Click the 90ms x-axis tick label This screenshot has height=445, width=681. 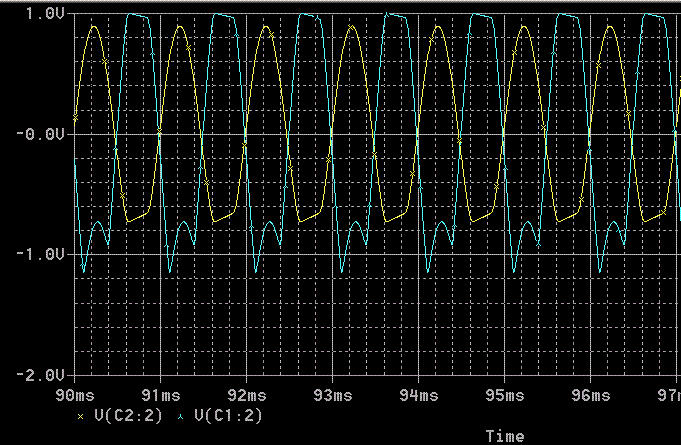point(75,396)
